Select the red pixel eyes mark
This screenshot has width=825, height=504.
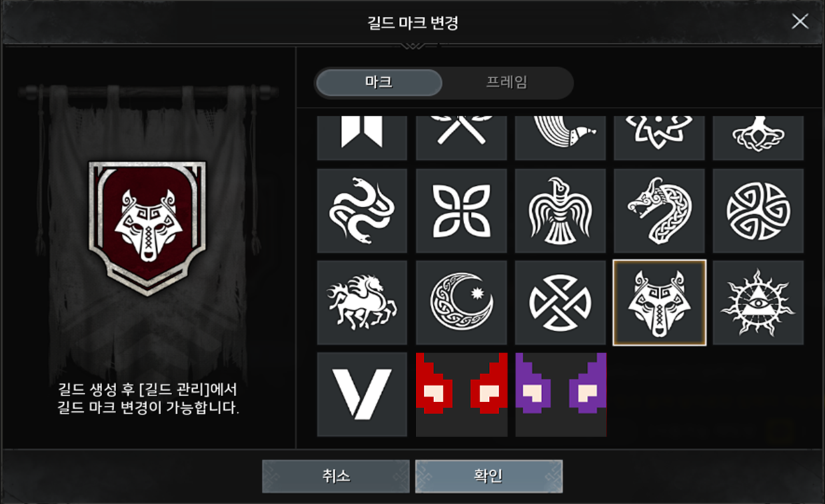click(x=462, y=395)
